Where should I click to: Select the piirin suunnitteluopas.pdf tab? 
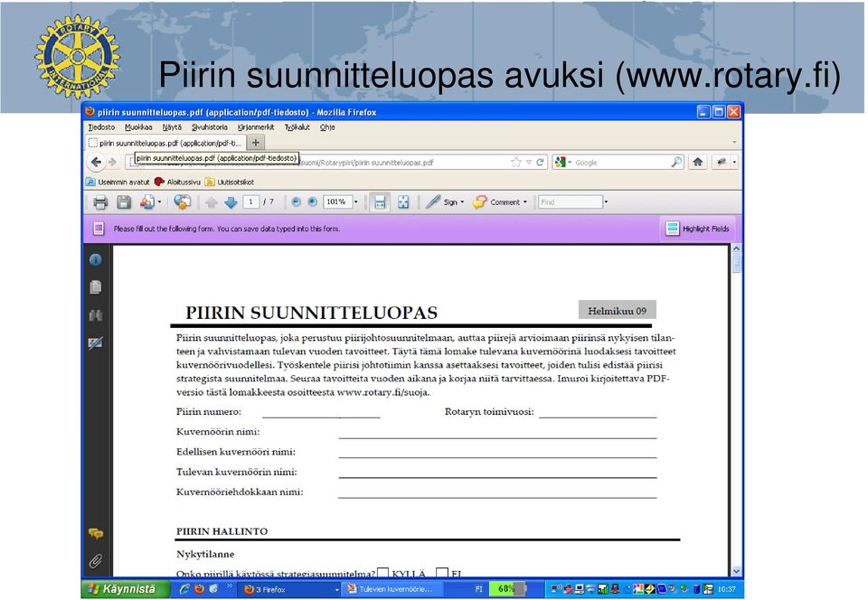(165, 144)
